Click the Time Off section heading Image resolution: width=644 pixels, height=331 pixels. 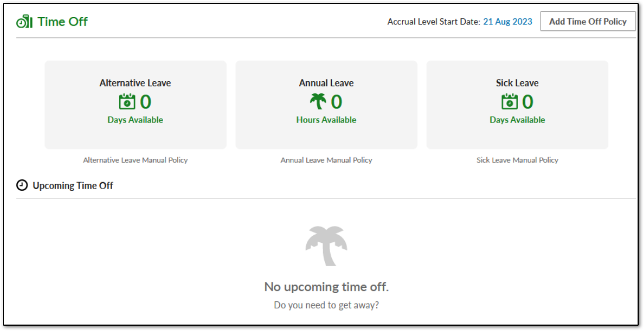63,22
